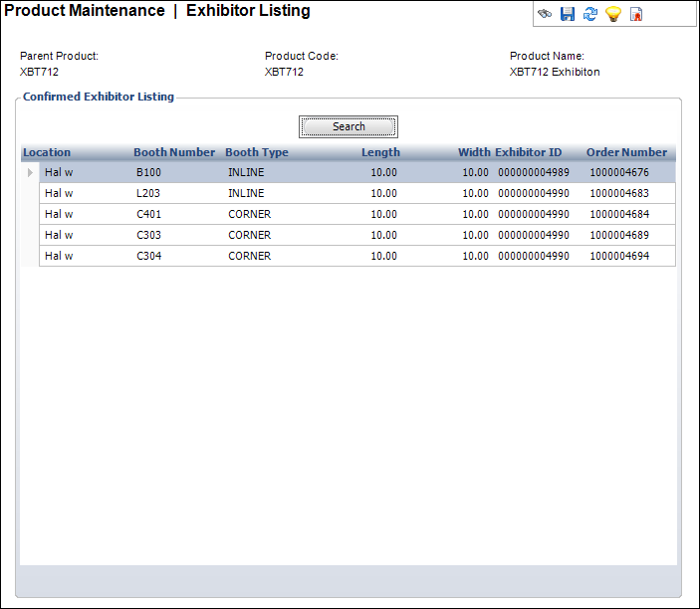Image resolution: width=700 pixels, height=609 pixels.
Task: Click order number 1000004689
Action: 618,235
